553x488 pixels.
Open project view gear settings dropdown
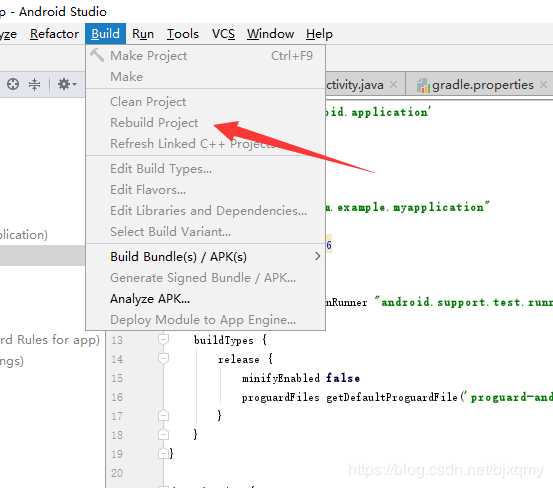coord(67,84)
